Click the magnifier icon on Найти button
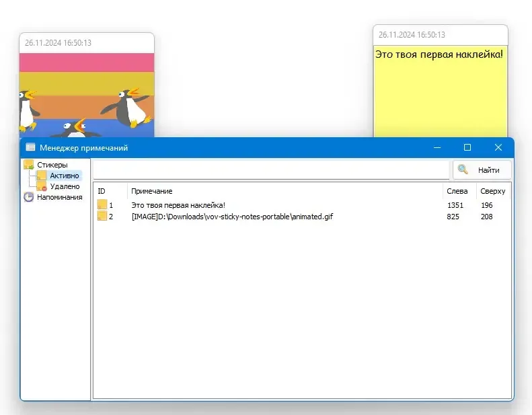The image size is (532, 415). [463, 169]
